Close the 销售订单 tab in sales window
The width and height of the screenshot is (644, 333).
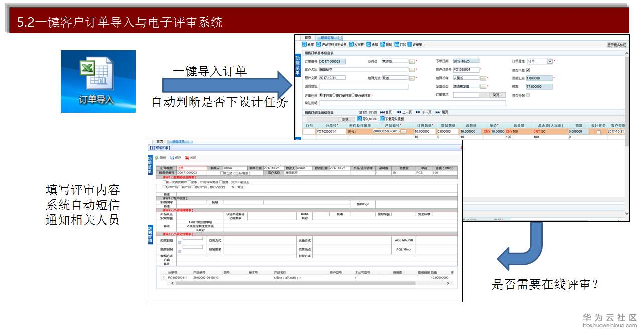point(340,38)
